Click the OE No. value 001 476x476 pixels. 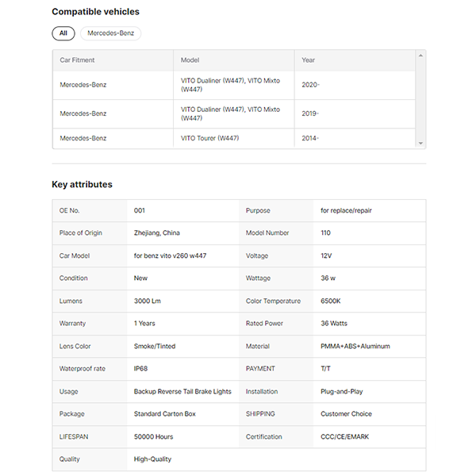(x=140, y=211)
